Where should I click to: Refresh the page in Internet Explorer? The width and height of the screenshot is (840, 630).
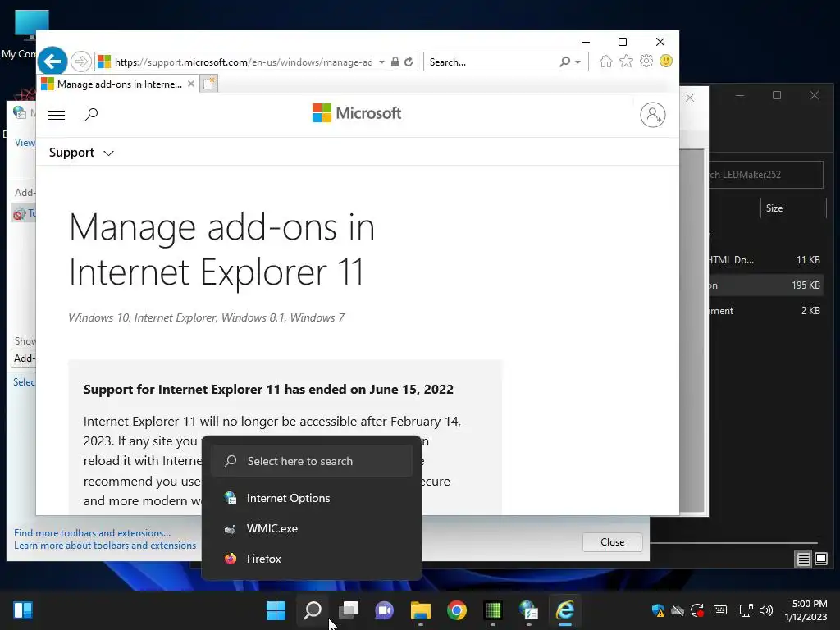[x=409, y=62]
